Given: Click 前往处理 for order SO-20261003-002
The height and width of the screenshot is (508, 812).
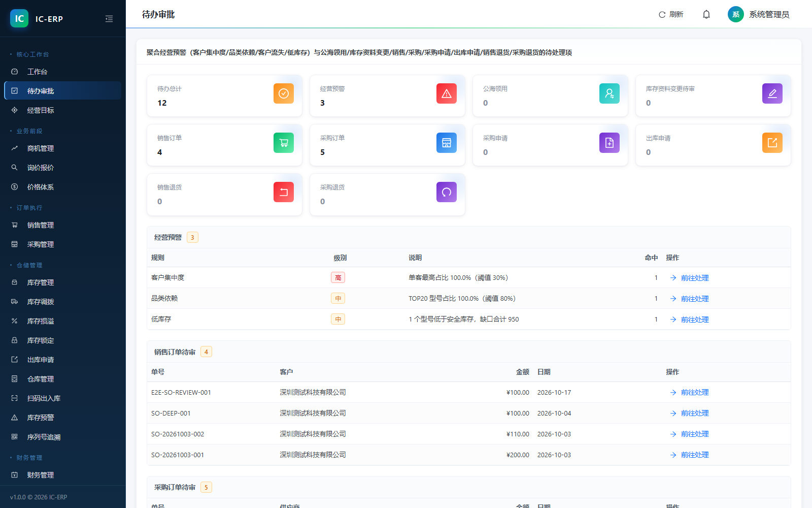Looking at the screenshot, I should pos(689,434).
